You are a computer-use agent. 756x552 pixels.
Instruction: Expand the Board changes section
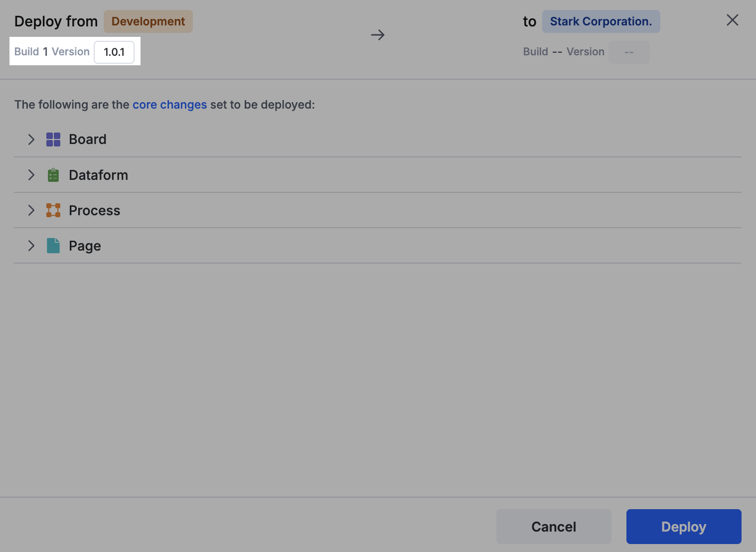pyautogui.click(x=31, y=139)
